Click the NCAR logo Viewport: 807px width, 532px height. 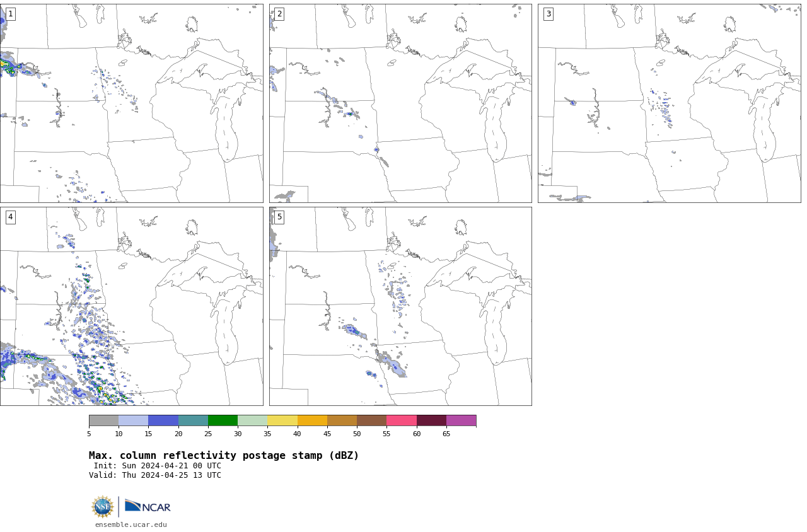[x=148, y=506]
